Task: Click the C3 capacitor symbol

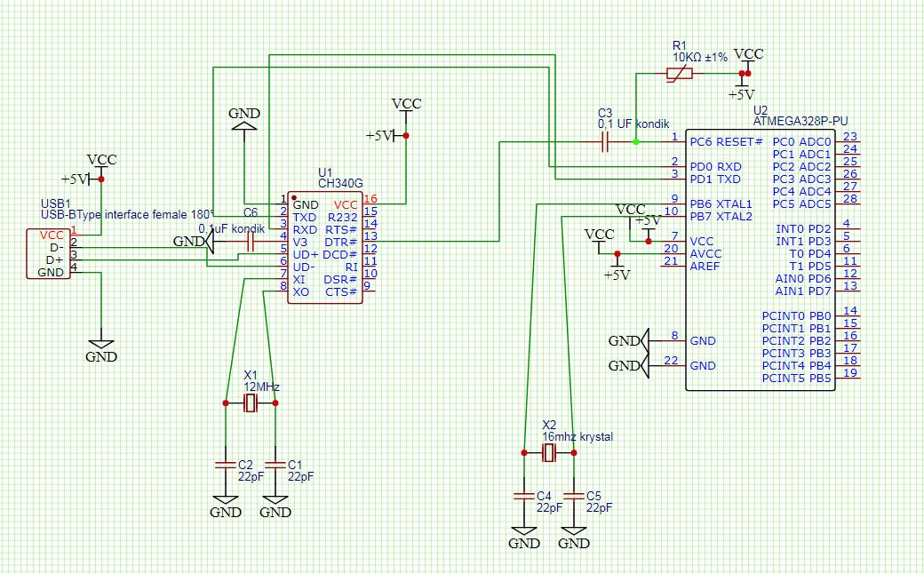Action: pos(605,141)
